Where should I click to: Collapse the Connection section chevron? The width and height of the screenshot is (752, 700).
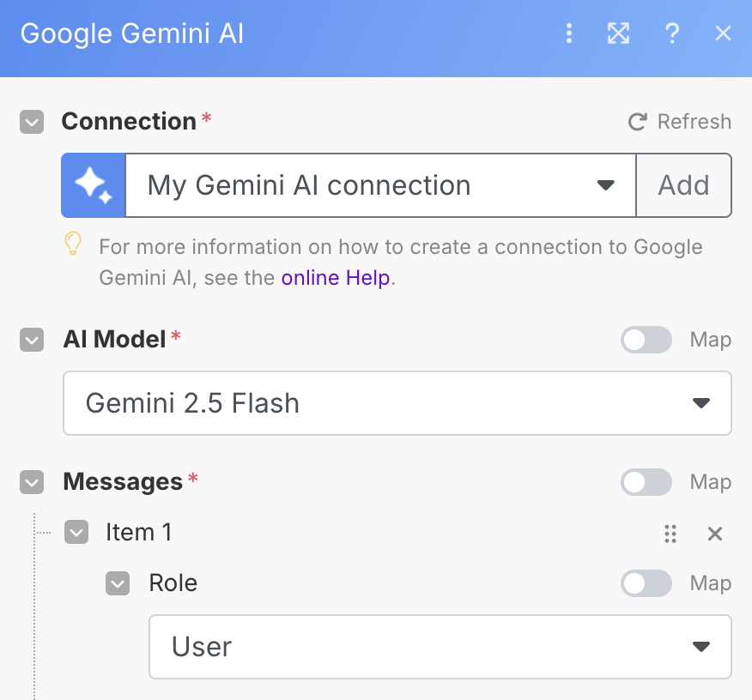pyautogui.click(x=32, y=122)
